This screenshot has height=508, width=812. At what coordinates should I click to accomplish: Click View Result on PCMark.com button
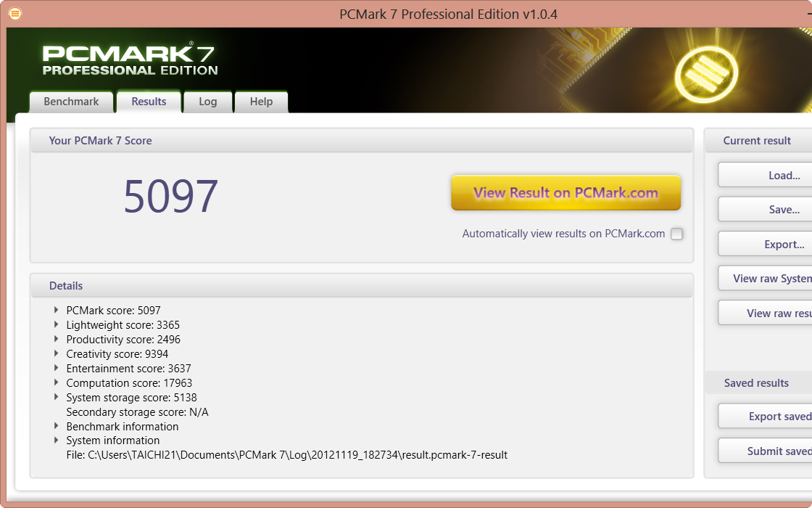pos(565,193)
